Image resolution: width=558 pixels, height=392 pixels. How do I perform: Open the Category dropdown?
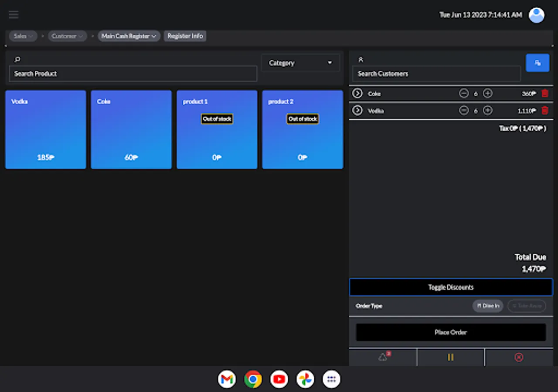[300, 63]
